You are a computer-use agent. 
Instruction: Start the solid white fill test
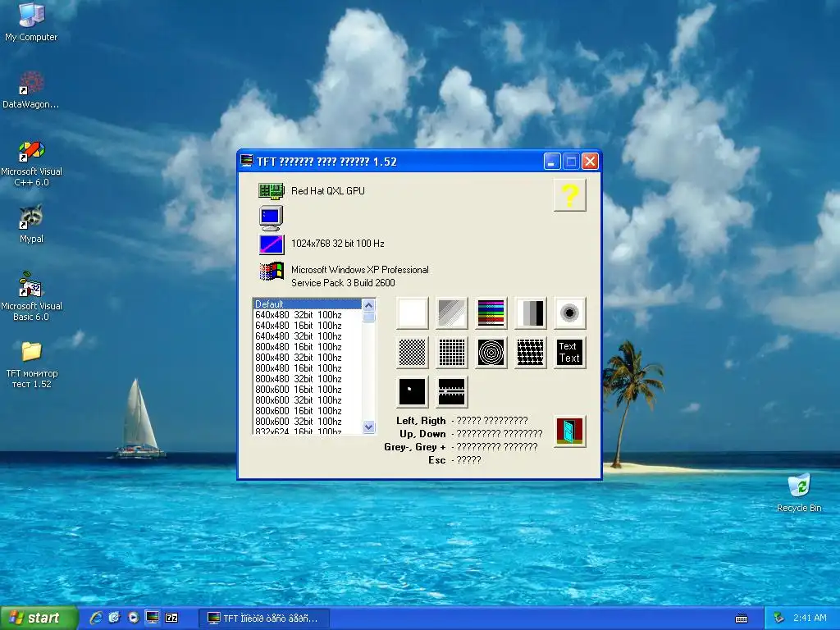point(413,313)
